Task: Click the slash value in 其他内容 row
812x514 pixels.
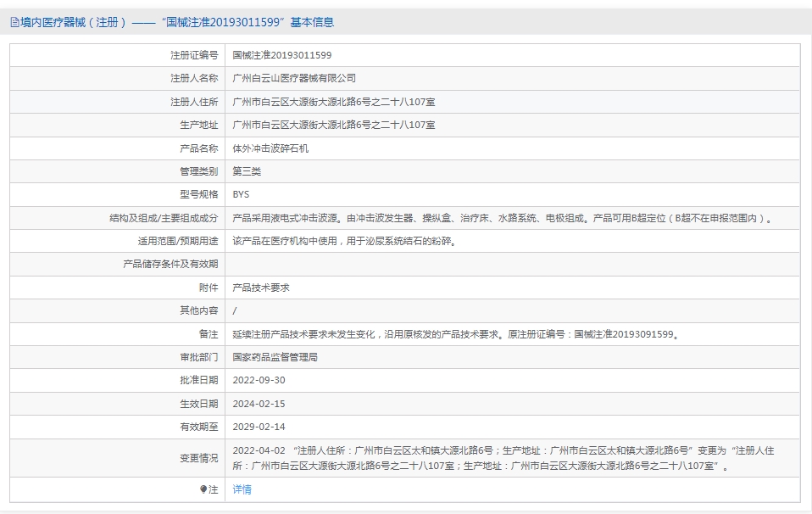Action: click(x=235, y=311)
